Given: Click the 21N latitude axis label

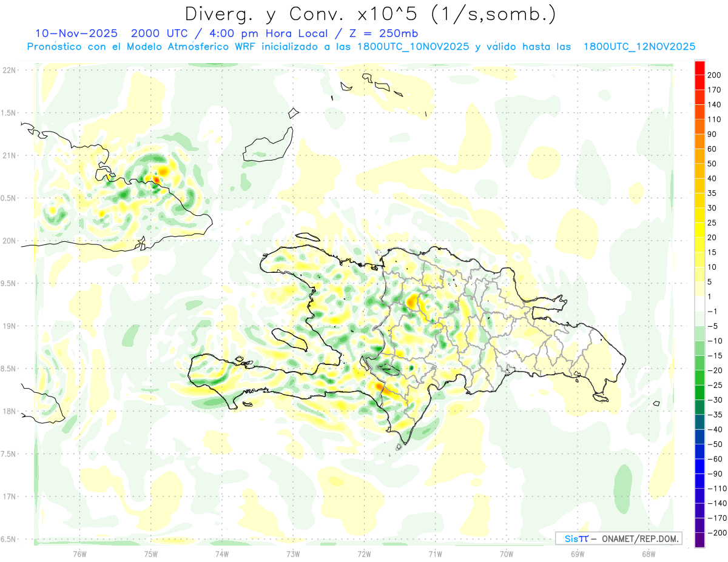Looking at the screenshot, I should point(9,155).
